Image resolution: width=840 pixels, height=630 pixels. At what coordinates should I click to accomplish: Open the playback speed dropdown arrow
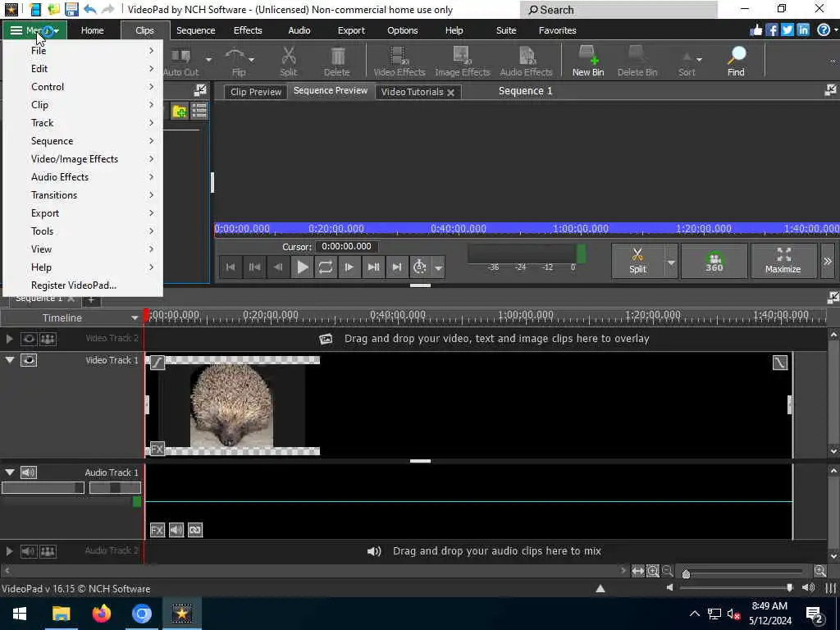[x=438, y=267]
